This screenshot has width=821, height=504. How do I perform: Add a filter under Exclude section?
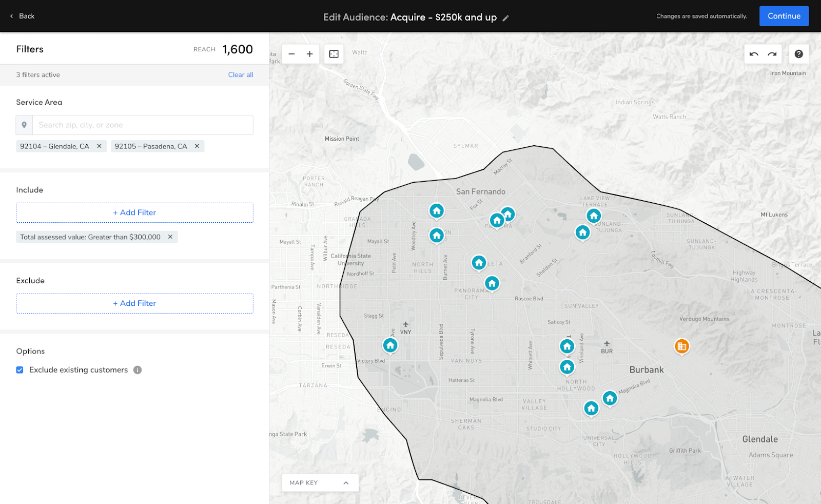pos(134,303)
